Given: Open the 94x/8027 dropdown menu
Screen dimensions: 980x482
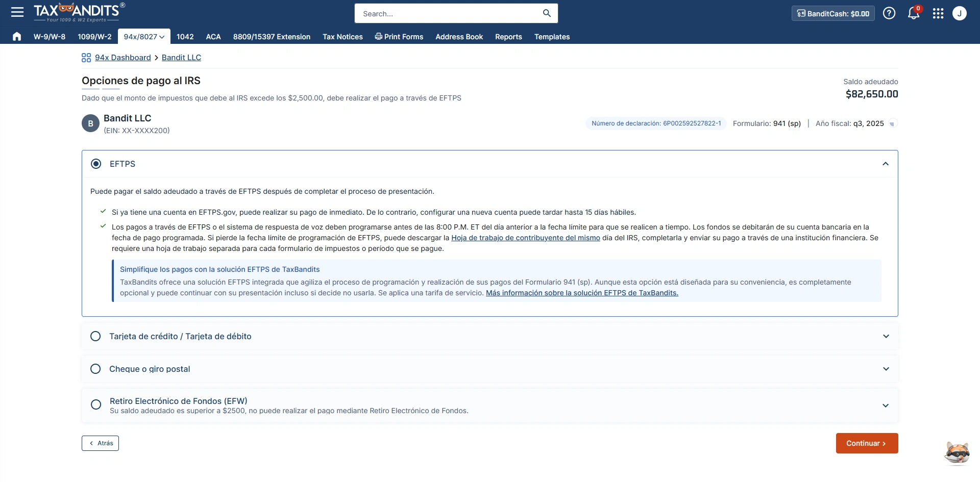Looking at the screenshot, I should (144, 37).
